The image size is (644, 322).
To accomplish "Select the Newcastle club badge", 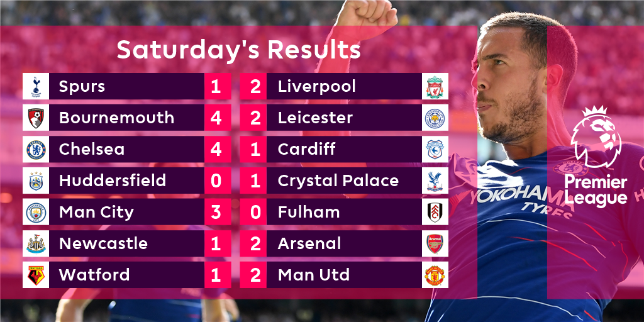I will pyautogui.click(x=36, y=243).
